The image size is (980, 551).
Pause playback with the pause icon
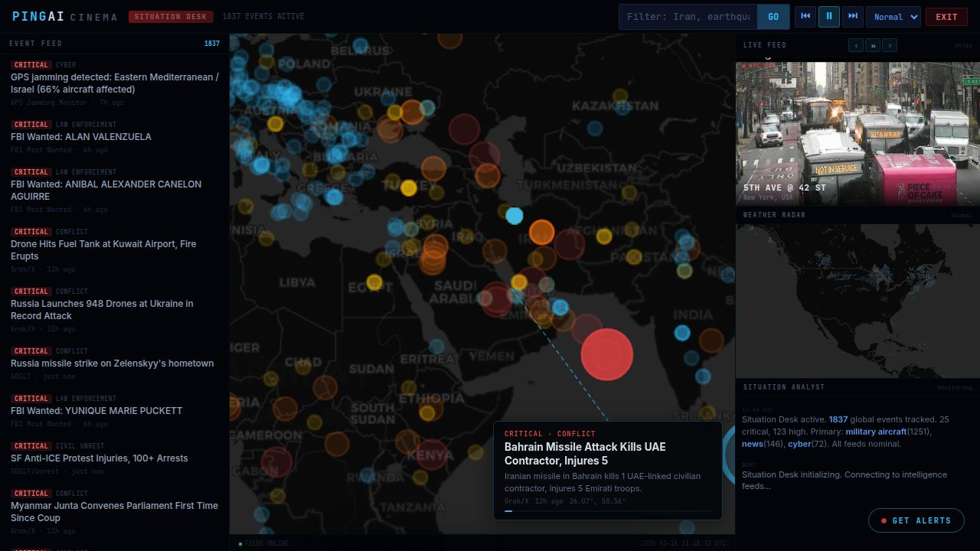tap(828, 16)
